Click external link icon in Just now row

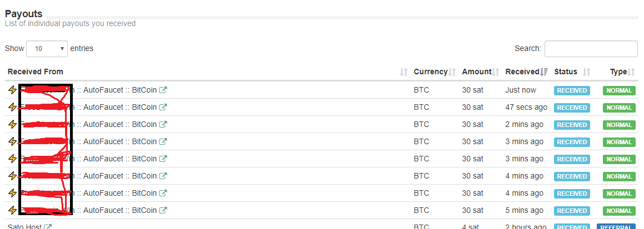tap(163, 90)
